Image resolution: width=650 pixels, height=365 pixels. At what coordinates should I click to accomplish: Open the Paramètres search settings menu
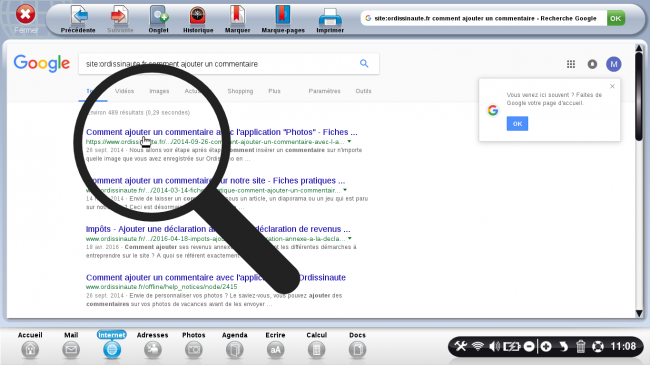pyautogui.click(x=324, y=91)
